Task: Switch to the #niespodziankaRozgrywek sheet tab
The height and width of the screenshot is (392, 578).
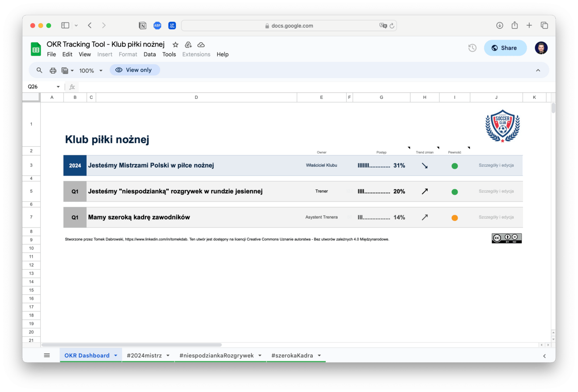Action: 217,355
